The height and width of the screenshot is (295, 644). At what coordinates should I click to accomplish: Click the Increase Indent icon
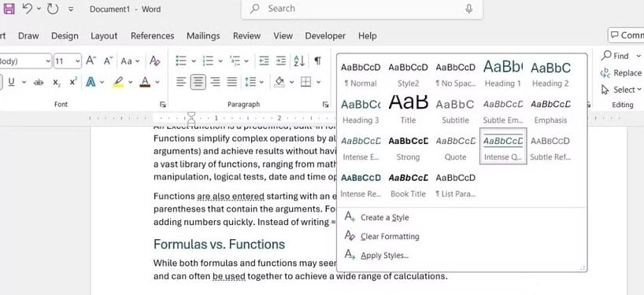point(281,61)
